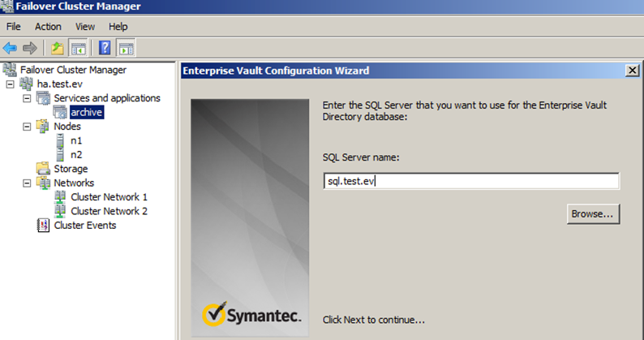644x340 pixels.
Task: Open the Action menu
Action: click(48, 27)
